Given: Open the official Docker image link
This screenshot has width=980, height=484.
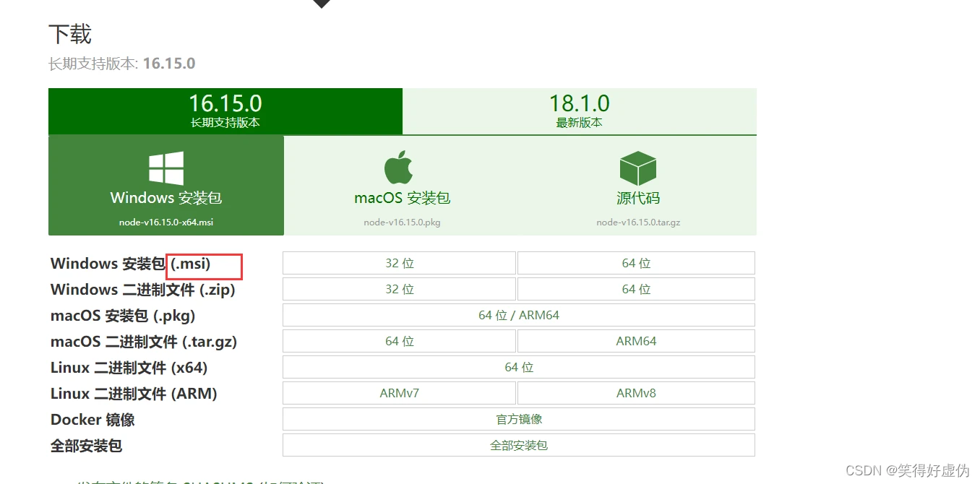Looking at the screenshot, I should tap(518, 419).
